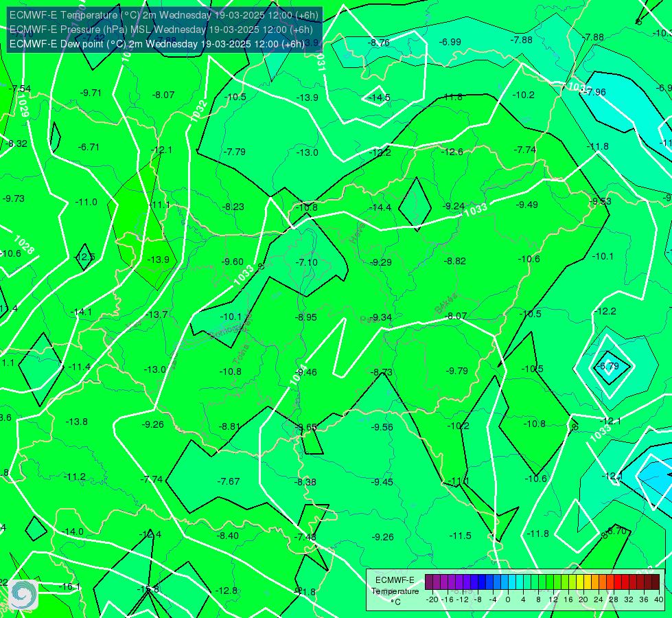Viewport: 672px width, 618px height.
Task: Click the dew point value -8.81
Action: 230,426
